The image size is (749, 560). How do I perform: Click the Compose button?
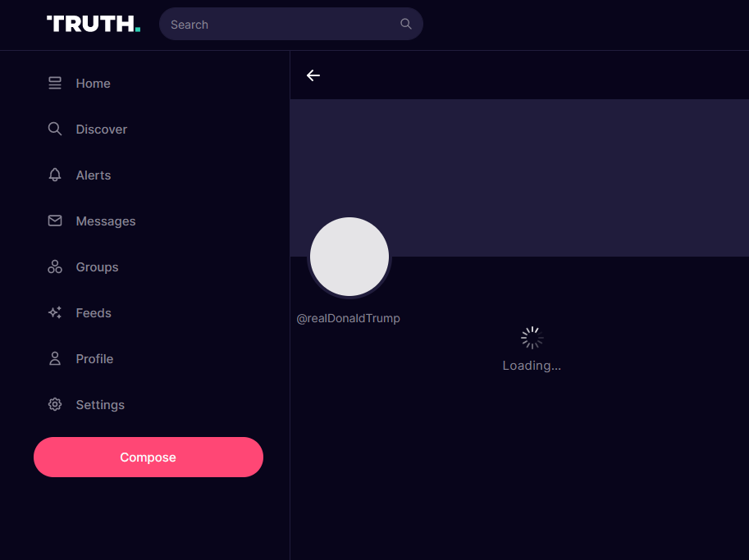[148, 457]
